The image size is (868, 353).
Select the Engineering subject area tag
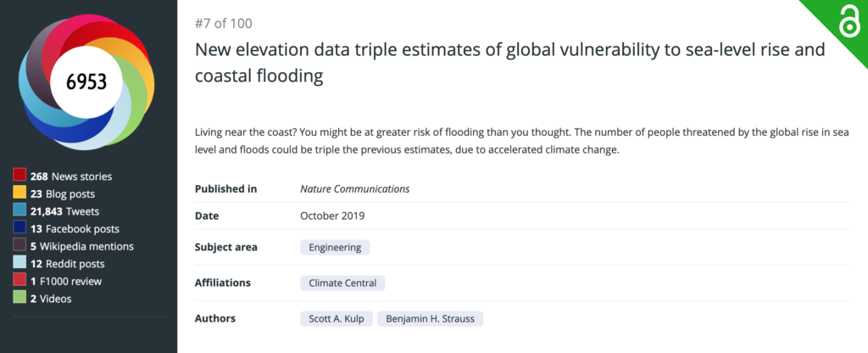coord(335,247)
